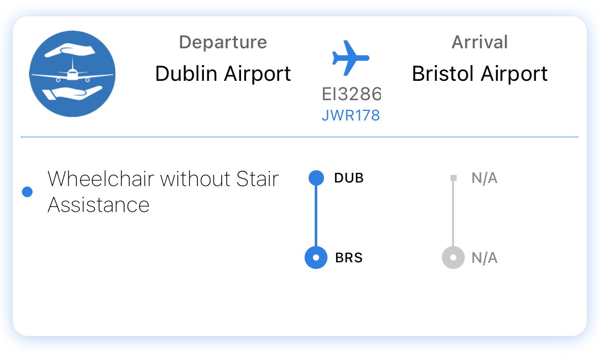Screen dimensions: 599x364
Task: Click the DUB departure timeline dot
Action: [316, 178]
